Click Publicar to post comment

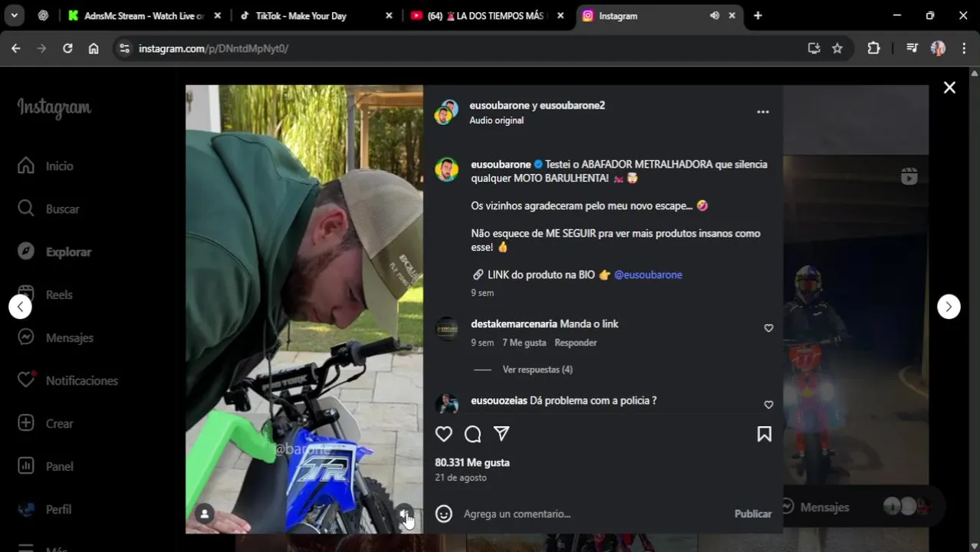coord(753,514)
